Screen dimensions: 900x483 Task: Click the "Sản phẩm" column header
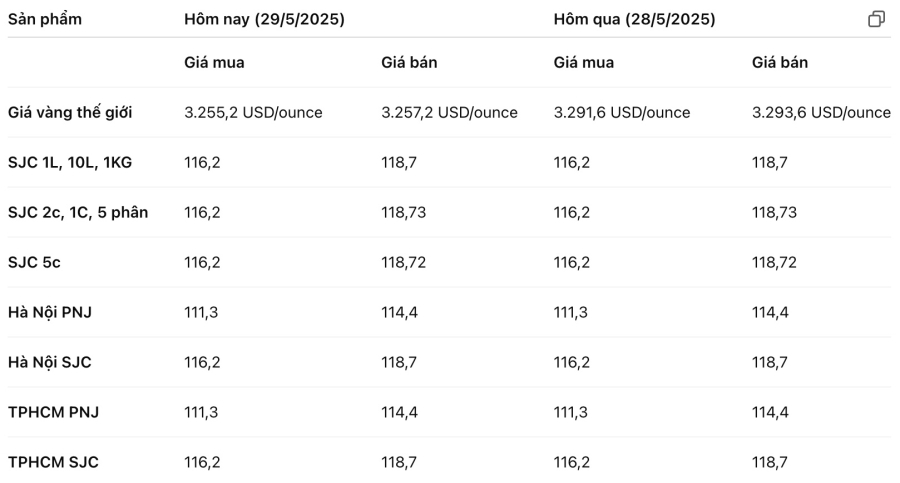(x=45, y=19)
